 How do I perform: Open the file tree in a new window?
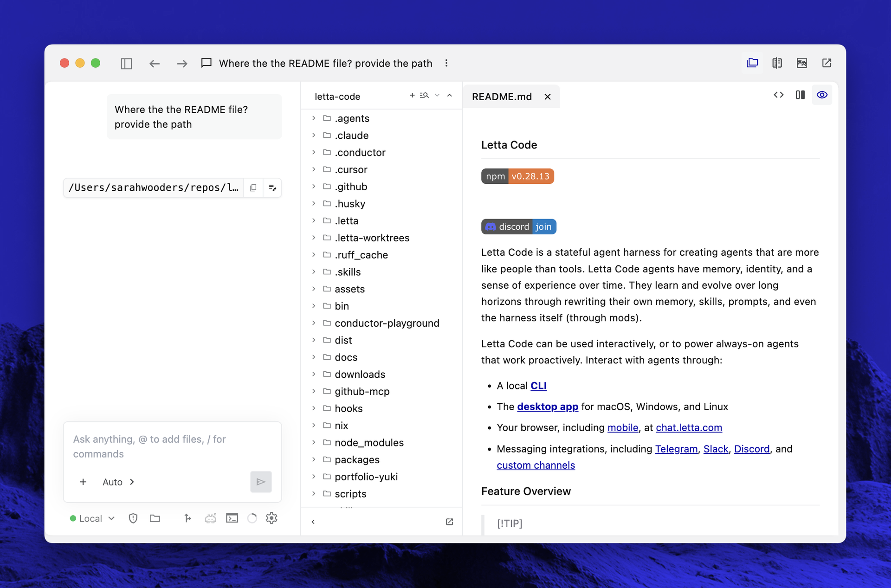449,522
